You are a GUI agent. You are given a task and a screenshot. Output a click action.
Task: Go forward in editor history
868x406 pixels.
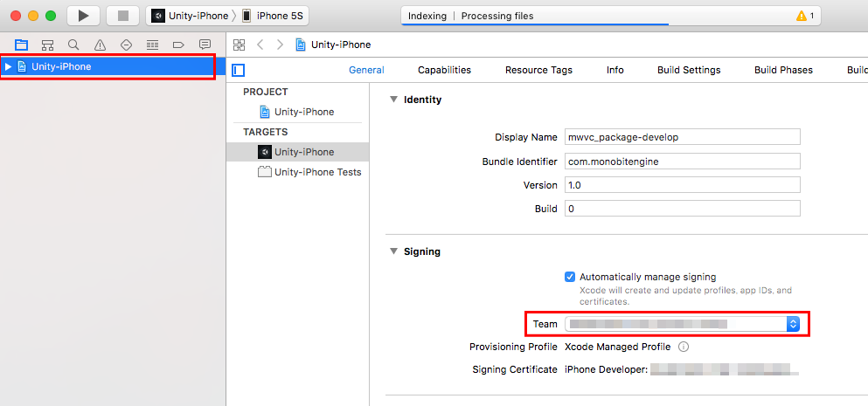click(x=280, y=45)
